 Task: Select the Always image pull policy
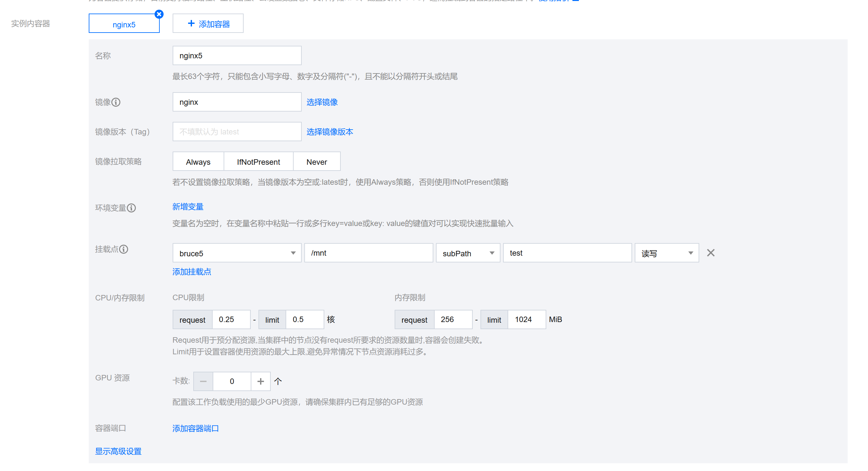pos(198,162)
